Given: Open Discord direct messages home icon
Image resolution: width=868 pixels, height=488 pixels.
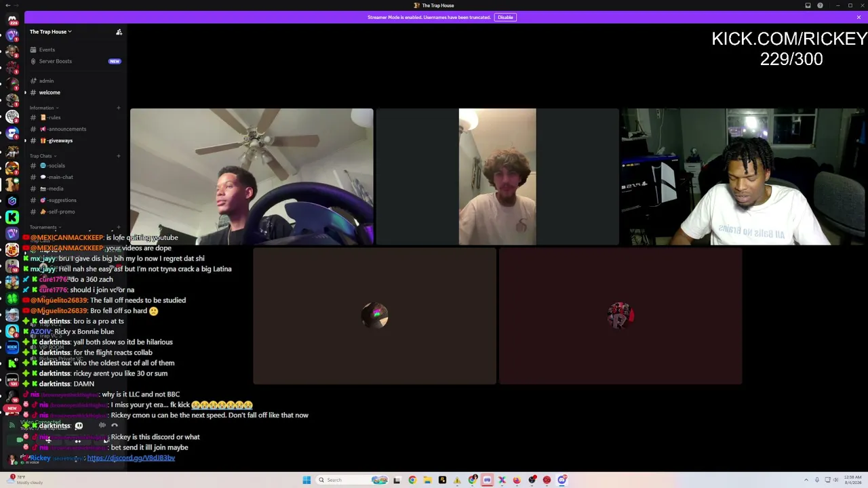Looking at the screenshot, I should tap(12, 20).
